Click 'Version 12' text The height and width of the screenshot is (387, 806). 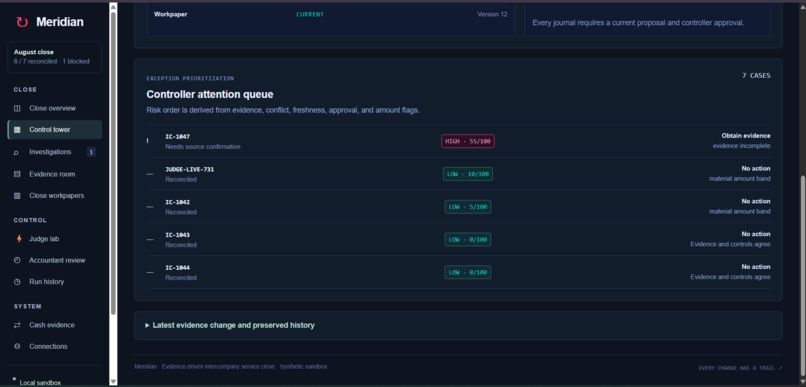click(x=492, y=14)
